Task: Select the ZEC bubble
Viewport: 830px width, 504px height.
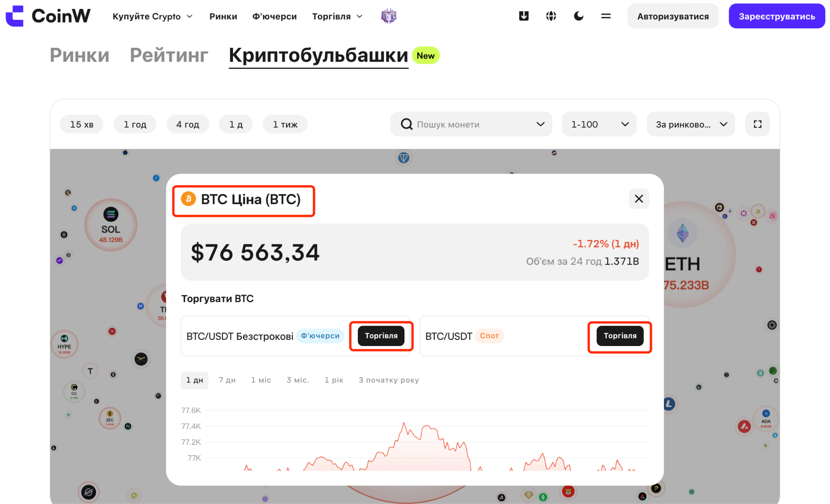Action: (x=110, y=418)
